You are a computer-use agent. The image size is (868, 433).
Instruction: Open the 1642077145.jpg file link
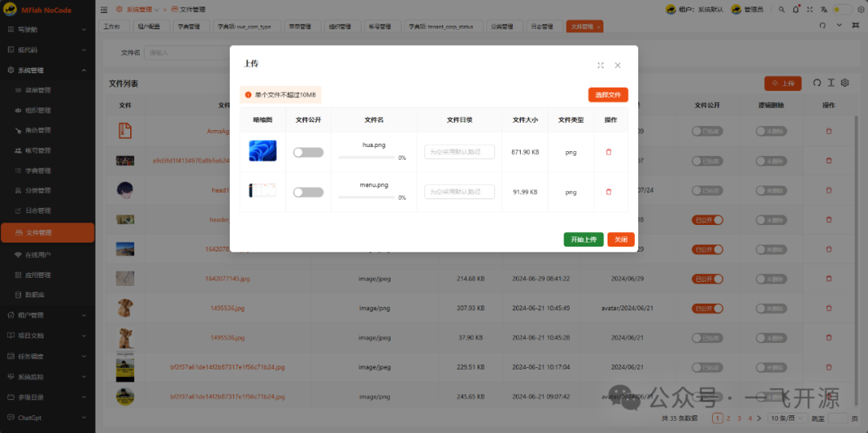coord(227,279)
